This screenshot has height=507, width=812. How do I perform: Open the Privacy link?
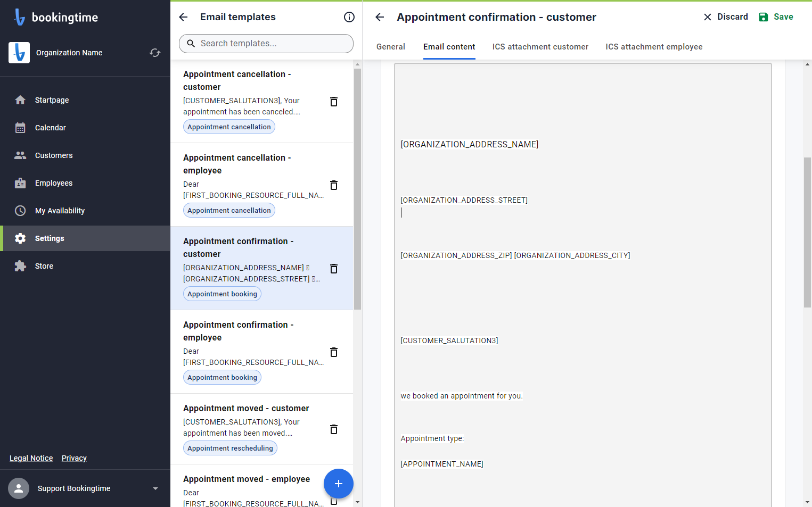74,458
